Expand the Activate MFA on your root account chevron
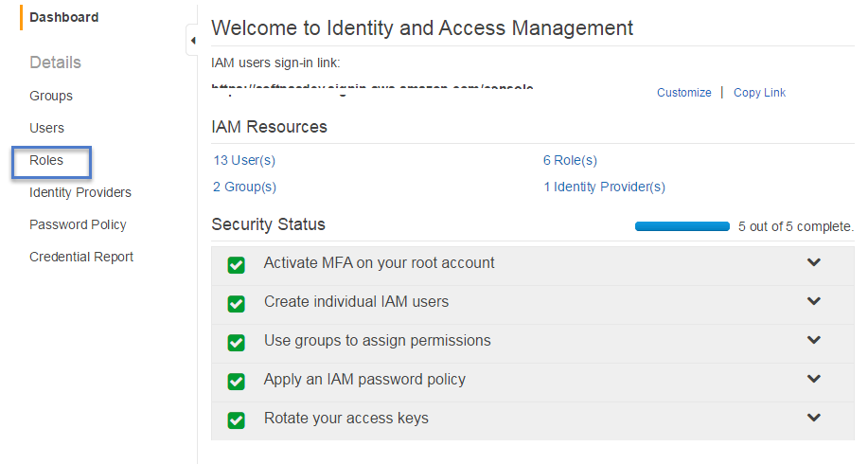868x464 pixels. 814,262
